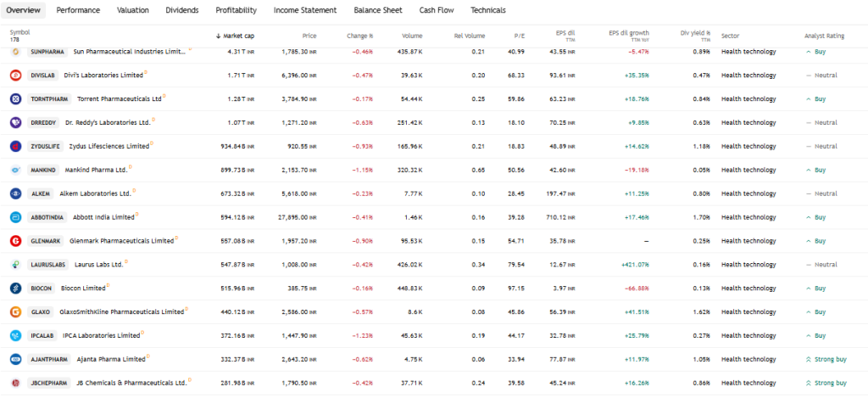Open Glenmark Pharmaceuticals Limited company link
Viewport: 868px width, 398px height.
pos(122,241)
